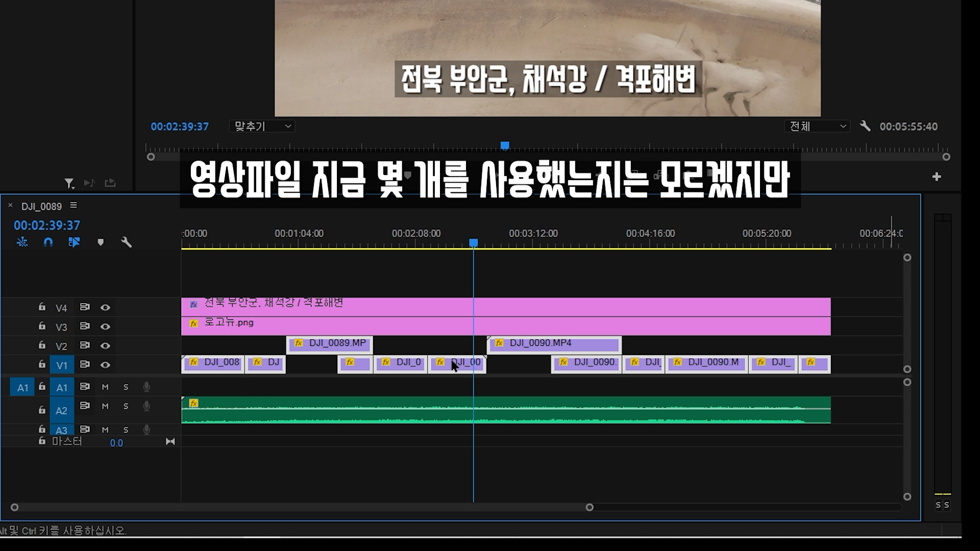
Task: Toggle V2 track output eye
Action: pyautogui.click(x=105, y=346)
